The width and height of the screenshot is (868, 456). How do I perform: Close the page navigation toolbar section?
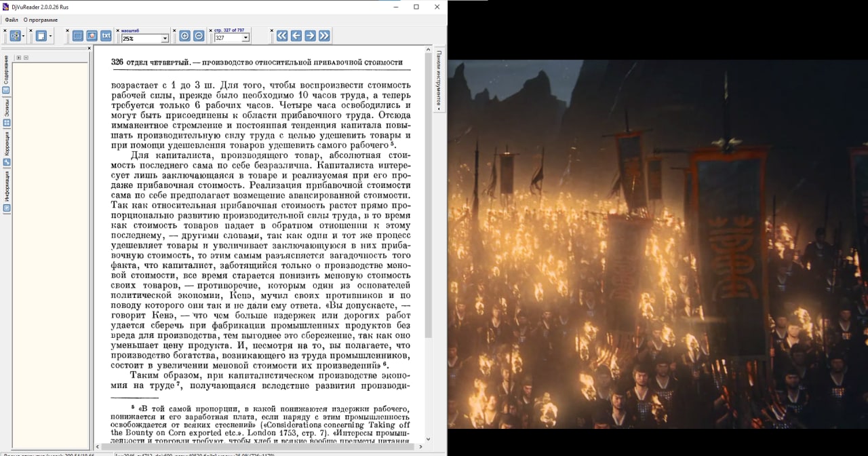(x=271, y=31)
